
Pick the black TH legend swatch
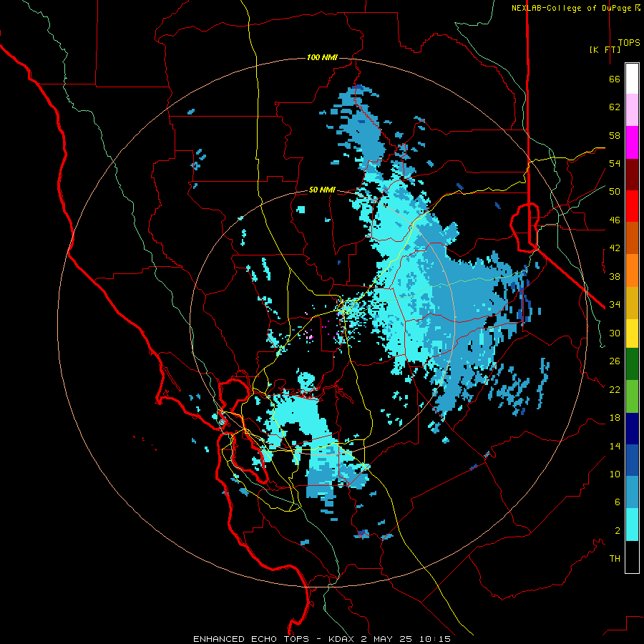[632, 557]
